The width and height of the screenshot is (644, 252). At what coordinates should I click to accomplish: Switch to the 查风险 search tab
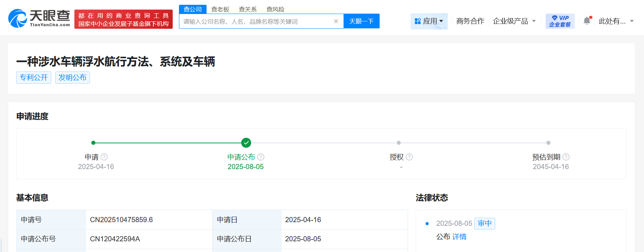coord(275,9)
